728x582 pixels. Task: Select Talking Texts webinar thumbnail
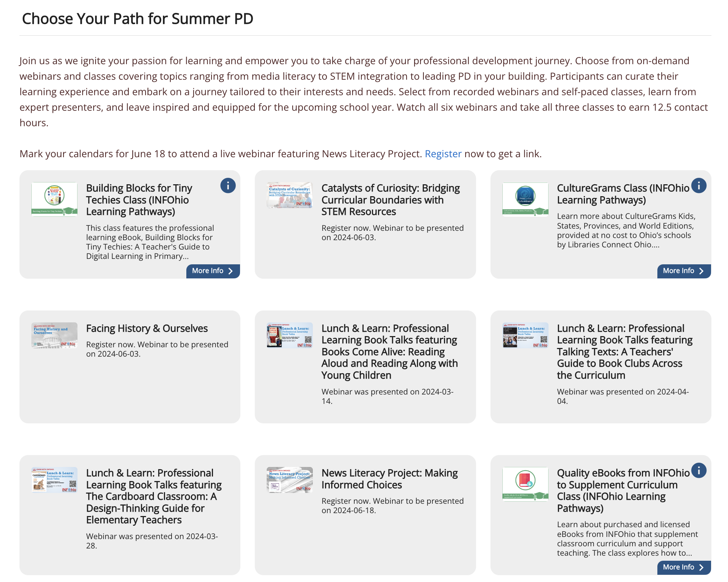coord(525,335)
